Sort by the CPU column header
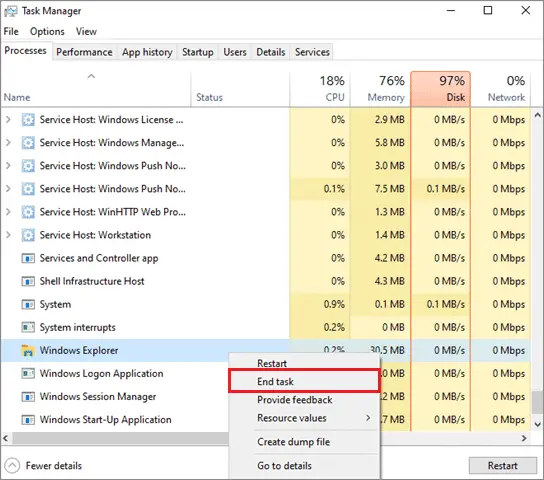Image resolution: width=544 pixels, height=480 pixels. [320, 89]
